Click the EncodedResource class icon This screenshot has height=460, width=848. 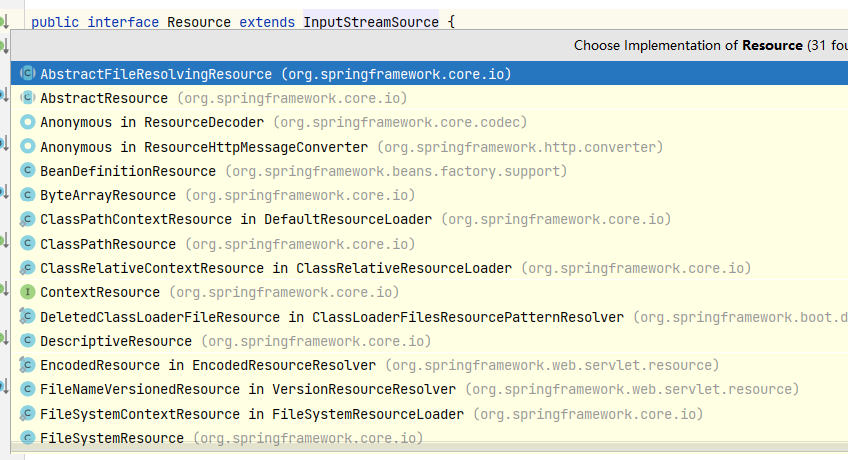coord(28,365)
